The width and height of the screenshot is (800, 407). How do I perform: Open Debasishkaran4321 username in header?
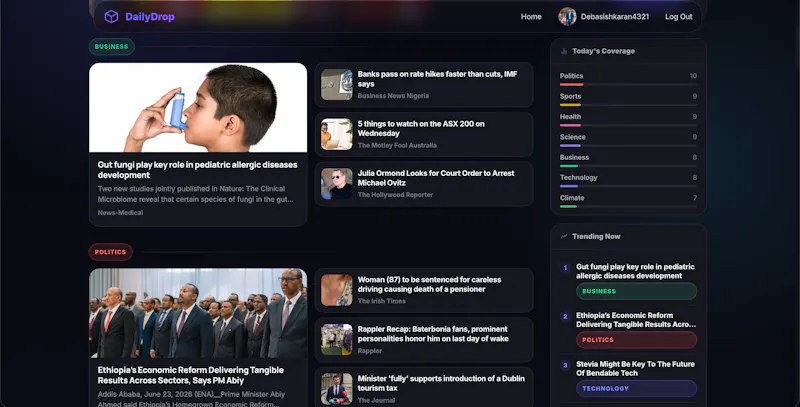click(615, 17)
